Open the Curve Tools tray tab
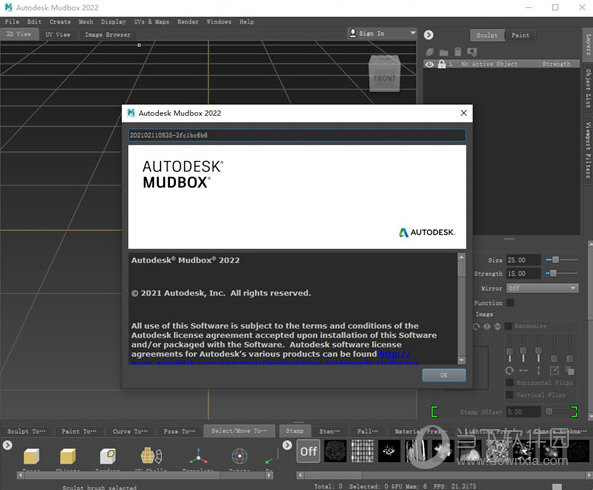Viewport: 593px width, 490px height. pyautogui.click(x=130, y=431)
